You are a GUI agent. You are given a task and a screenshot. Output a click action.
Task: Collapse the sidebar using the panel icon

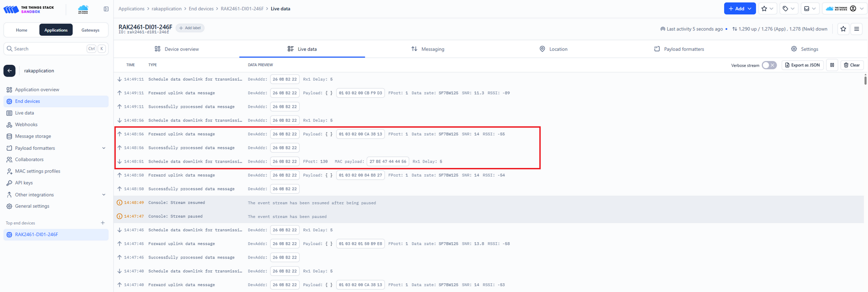click(106, 9)
